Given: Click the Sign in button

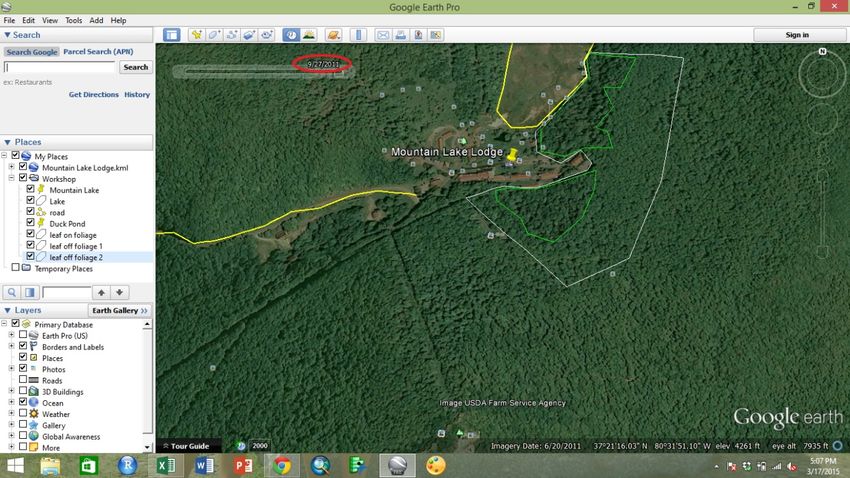Looking at the screenshot, I should tap(797, 35).
